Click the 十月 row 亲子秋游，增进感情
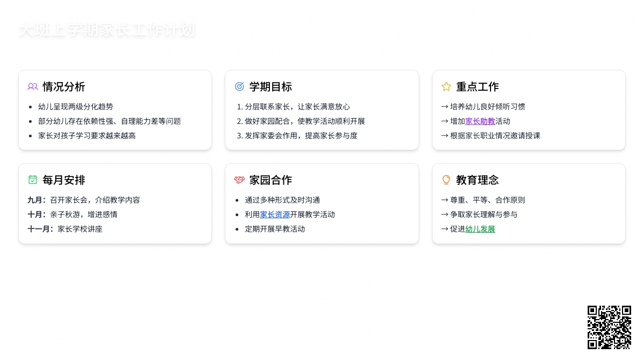644x362 pixels. pyautogui.click(x=72, y=215)
